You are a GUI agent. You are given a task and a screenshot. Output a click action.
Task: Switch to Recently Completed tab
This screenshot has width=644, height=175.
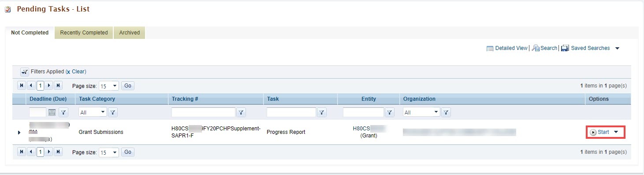point(84,33)
